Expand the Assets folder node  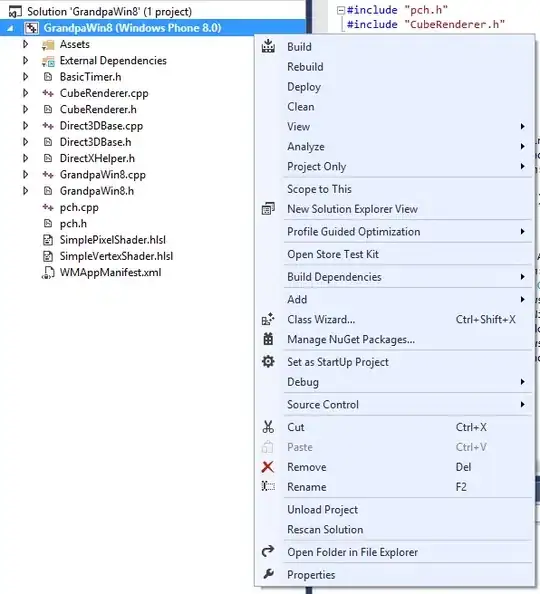click(x=25, y=44)
